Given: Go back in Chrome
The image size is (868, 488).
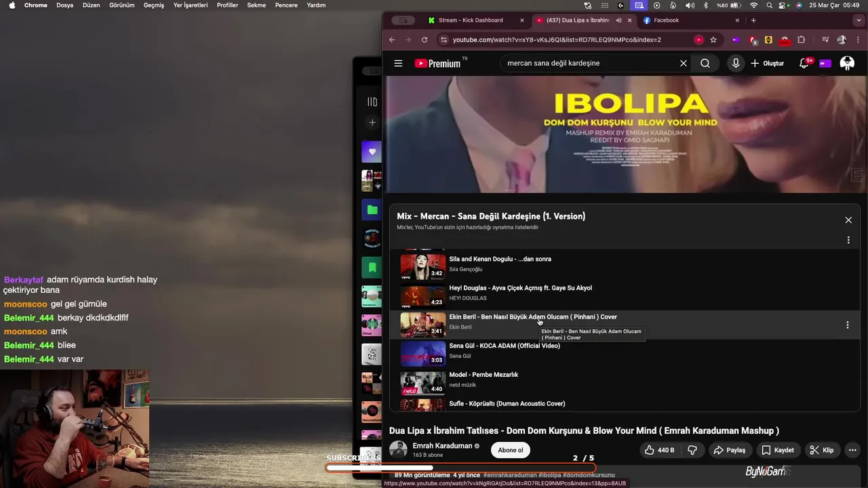Looking at the screenshot, I should (x=392, y=39).
